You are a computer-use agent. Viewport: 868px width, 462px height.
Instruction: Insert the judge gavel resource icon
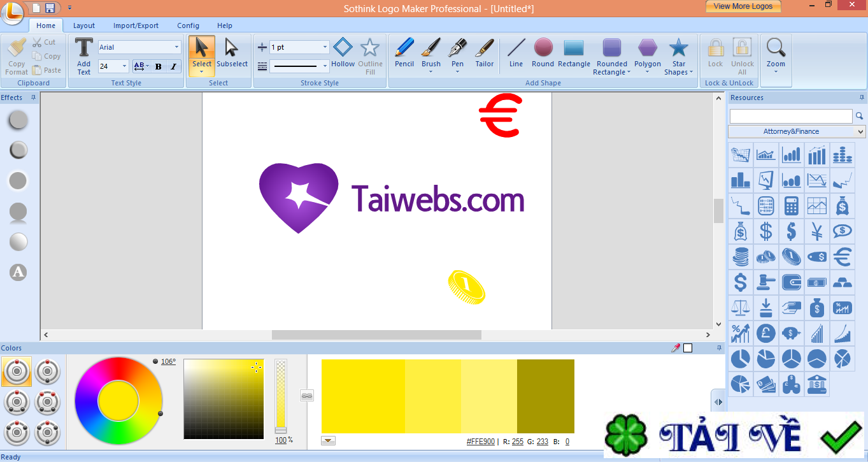click(x=766, y=282)
